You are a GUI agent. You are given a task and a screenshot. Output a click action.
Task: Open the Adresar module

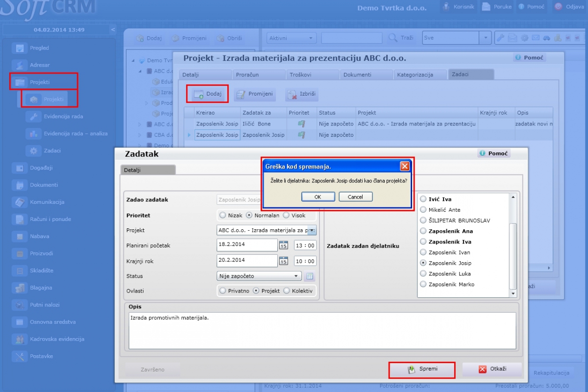(32, 65)
